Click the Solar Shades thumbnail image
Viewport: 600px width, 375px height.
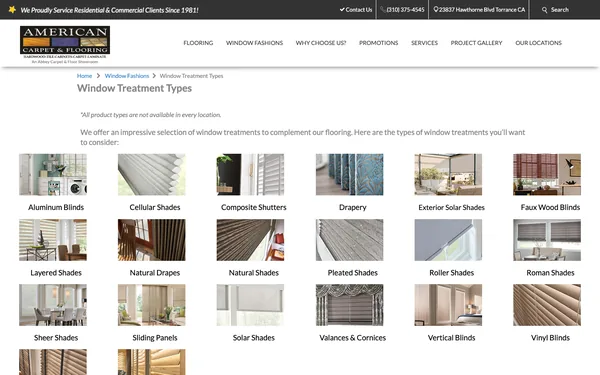coord(250,305)
